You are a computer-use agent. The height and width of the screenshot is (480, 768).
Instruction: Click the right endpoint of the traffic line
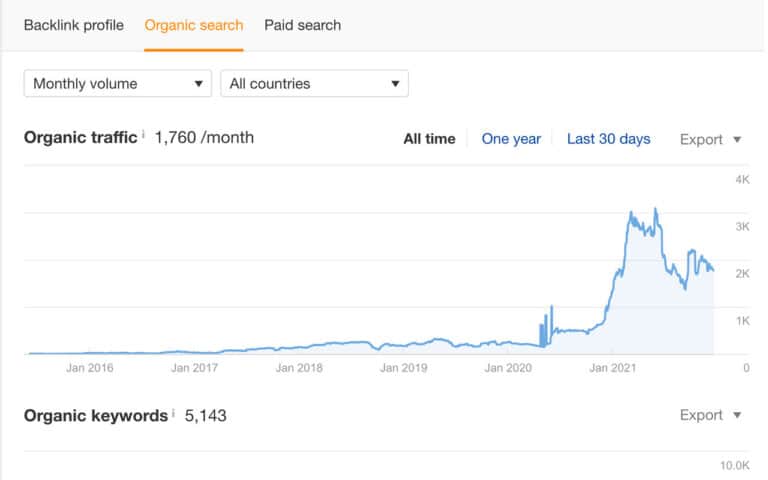tap(713, 271)
